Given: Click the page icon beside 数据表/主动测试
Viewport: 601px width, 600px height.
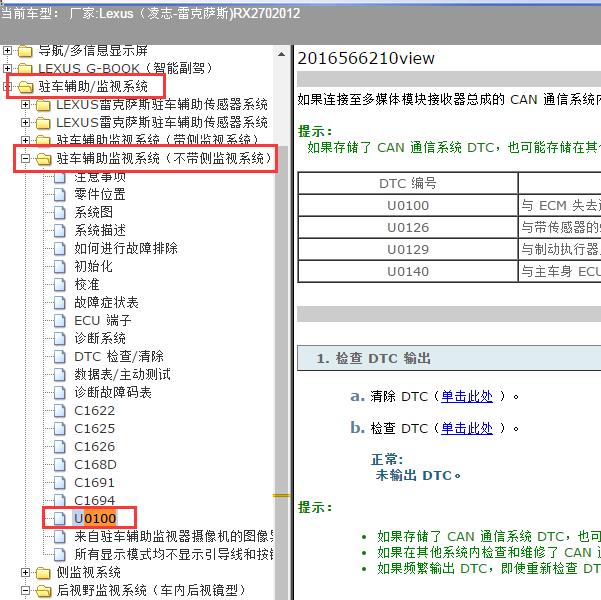Looking at the screenshot, I should [59, 375].
